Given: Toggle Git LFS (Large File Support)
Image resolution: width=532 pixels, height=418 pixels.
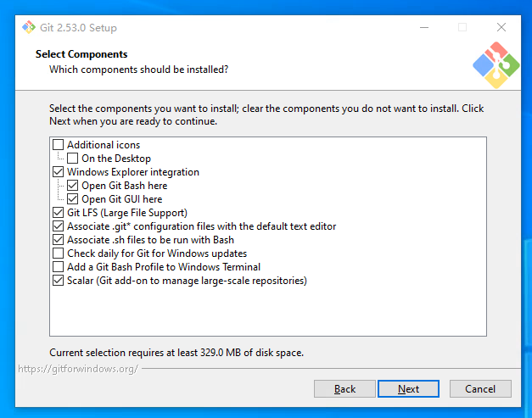Looking at the screenshot, I should click(59, 213).
